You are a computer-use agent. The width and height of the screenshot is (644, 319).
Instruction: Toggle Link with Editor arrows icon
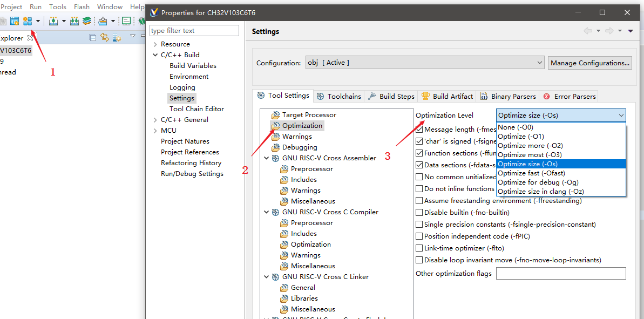click(105, 37)
